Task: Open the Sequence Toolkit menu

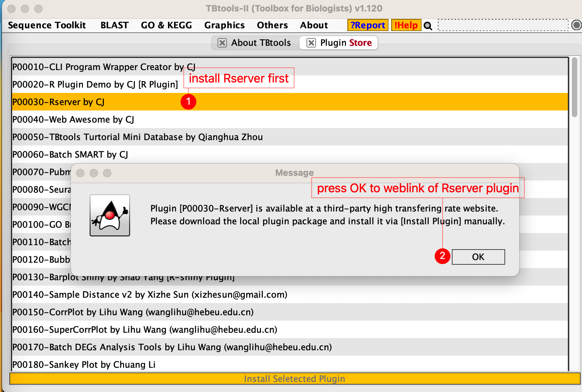Action: [x=47, y=25]
